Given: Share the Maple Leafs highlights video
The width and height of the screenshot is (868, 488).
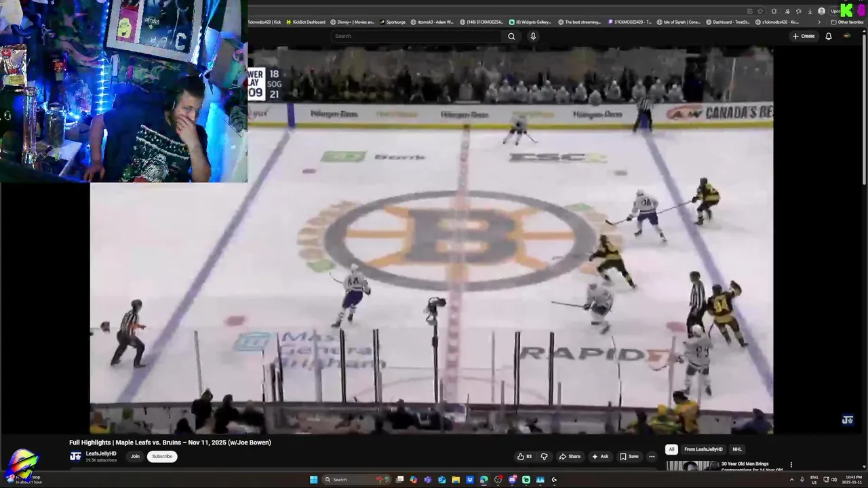Looking at the screenshot, I should coord(570,456).
